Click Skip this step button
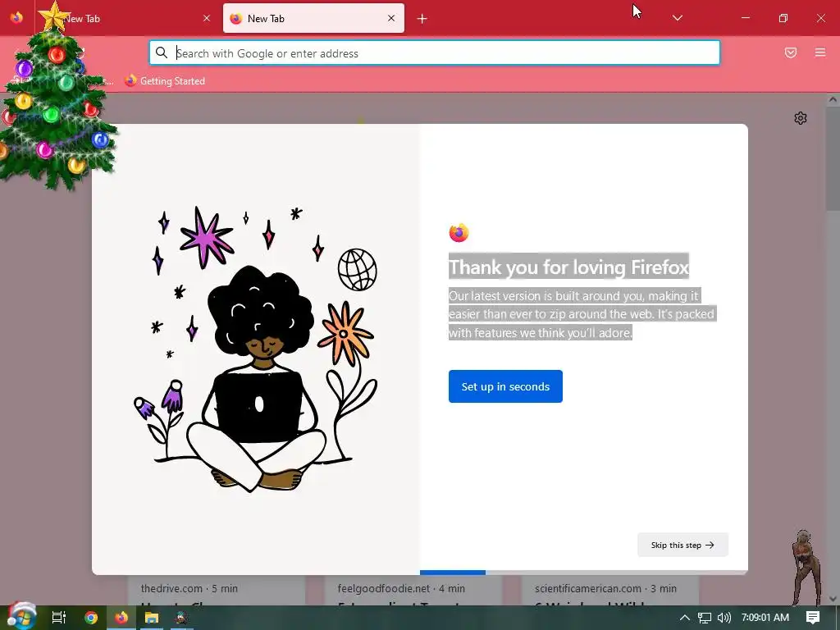Viewport: 840px width, 630px height. pos(682,545)
